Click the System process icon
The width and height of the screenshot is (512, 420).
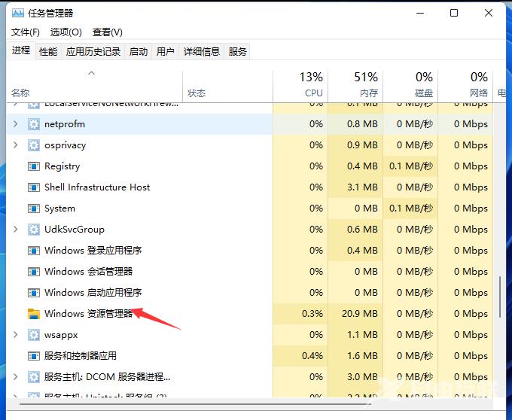[x=34, y=208]
